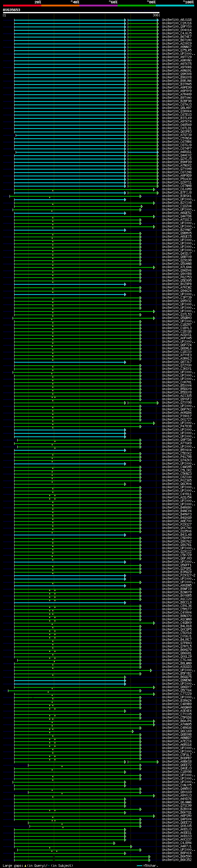Click hit label UniRef100_B3TM45
The height and width of the screenshot is (868, 197).
click(177, 84)
